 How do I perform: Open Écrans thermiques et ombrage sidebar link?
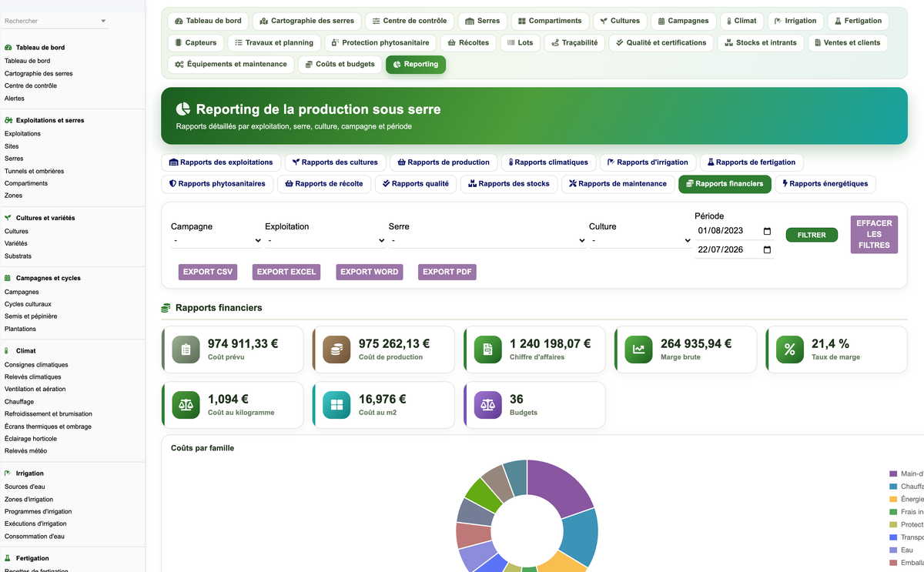pyautogui.click(x=48, y=426)
